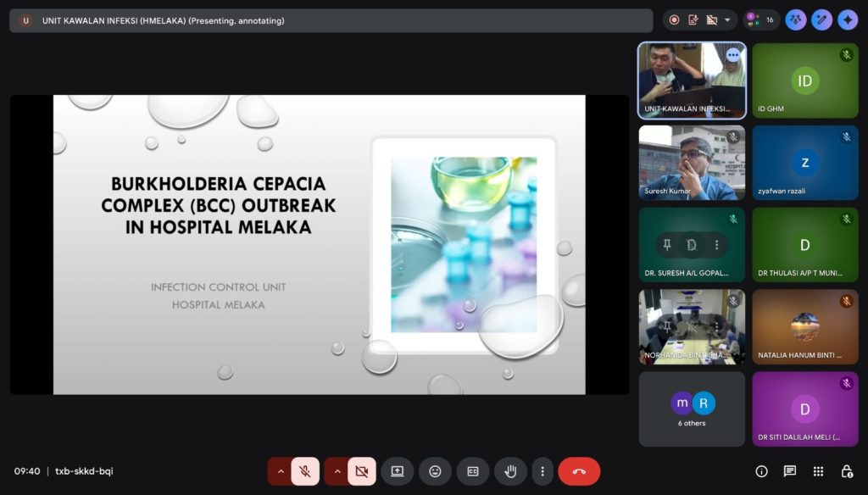
Task: Select the '6 others' participant tile
Action: pos(692,409)
